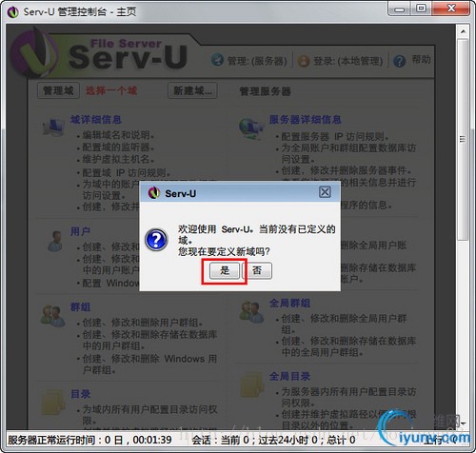Close the Serv-U 管理控制台 window

click(x=451, y=9)
